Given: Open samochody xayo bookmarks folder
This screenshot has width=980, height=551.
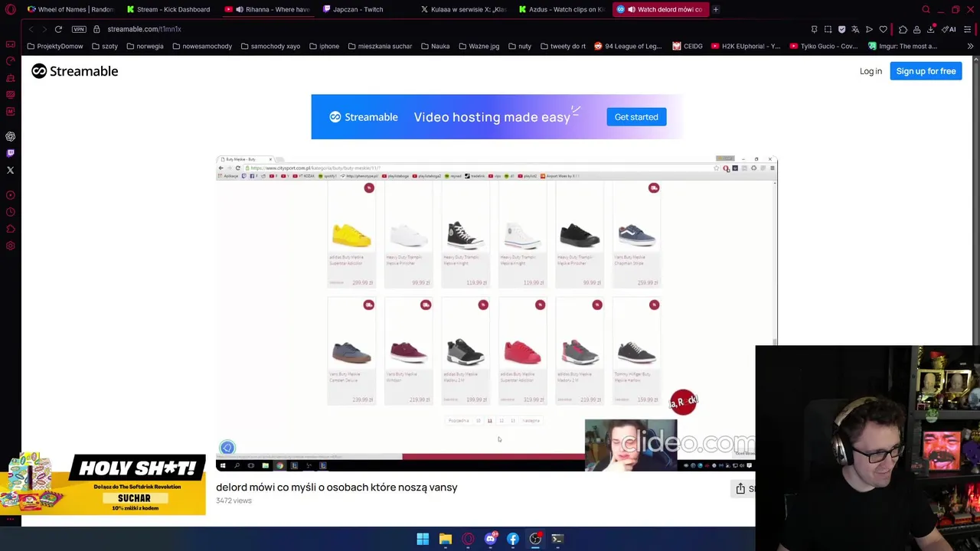Looking at the screenshot, I should [x=270, y=46].
